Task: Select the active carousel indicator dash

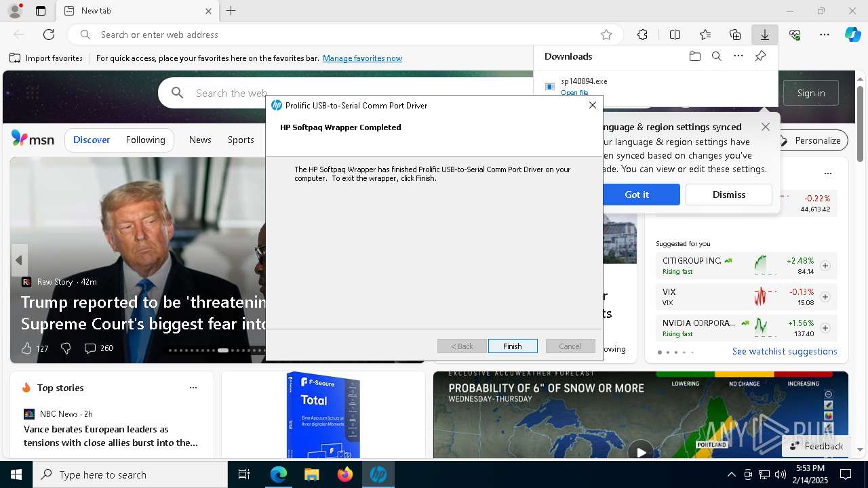Action: click(x=222, y=350)
